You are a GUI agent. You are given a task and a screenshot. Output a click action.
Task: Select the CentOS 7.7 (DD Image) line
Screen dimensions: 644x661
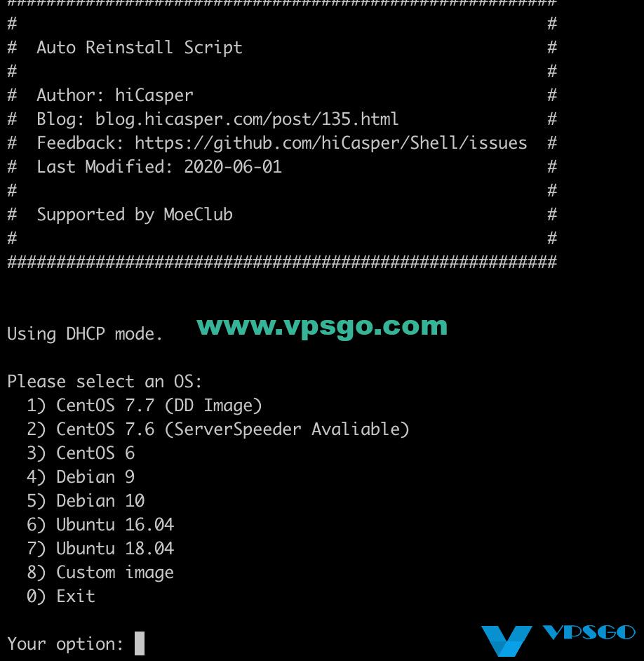(x=144, y=406)
